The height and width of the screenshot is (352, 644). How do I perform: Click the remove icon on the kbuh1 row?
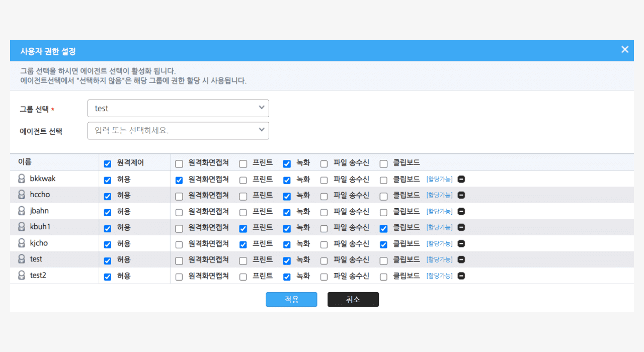[x=461, y=227]
